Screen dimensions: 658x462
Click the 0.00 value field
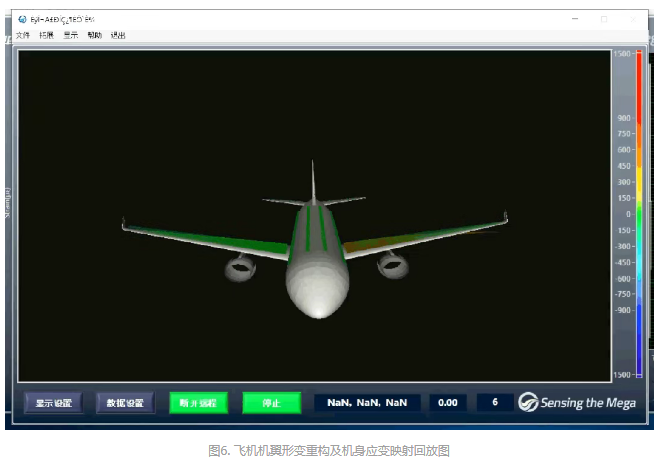(x=448, y=403)
